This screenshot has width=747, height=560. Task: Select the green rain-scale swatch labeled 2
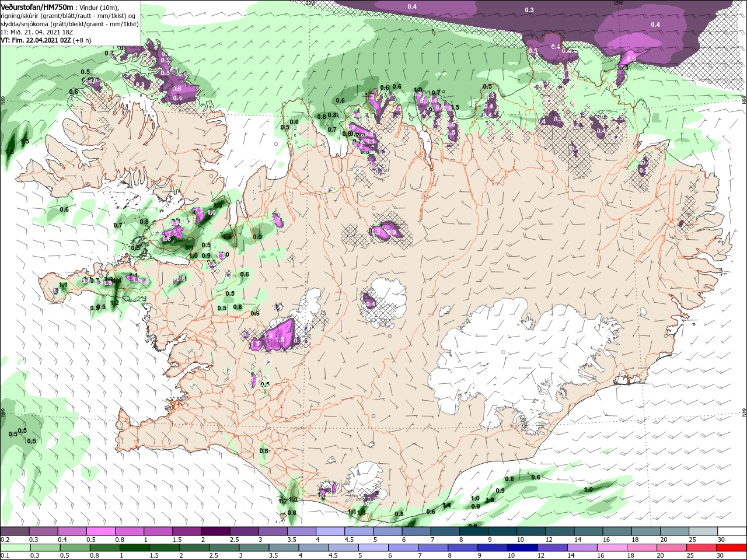pos(194,548)
